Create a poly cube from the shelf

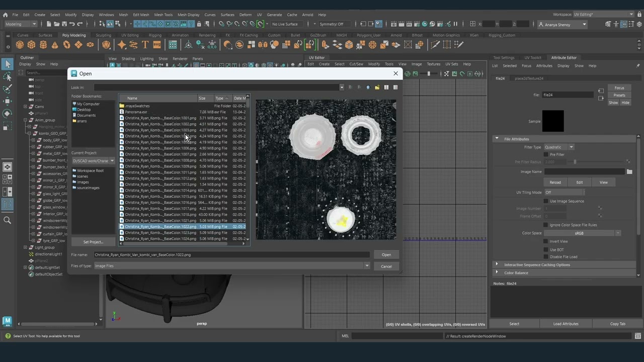(32, 45)
